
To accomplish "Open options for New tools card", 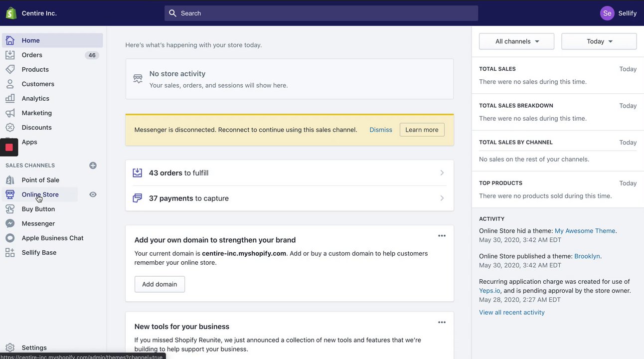I will point(442,323).
